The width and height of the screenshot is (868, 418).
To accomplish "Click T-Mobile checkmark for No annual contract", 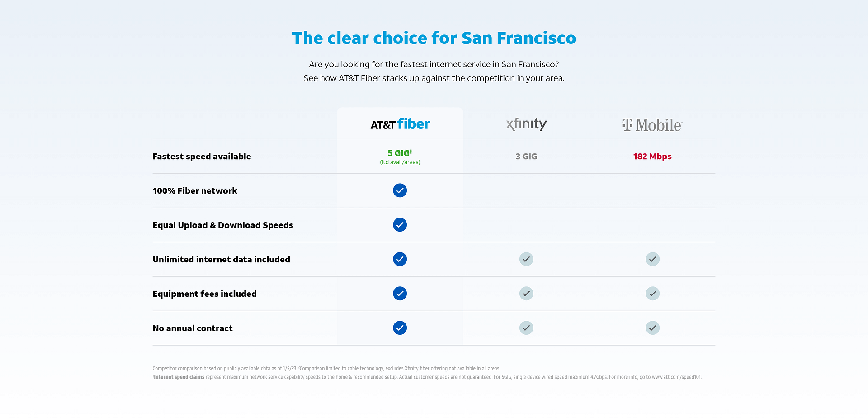I will pyautogui.click(x=652, y=328).
